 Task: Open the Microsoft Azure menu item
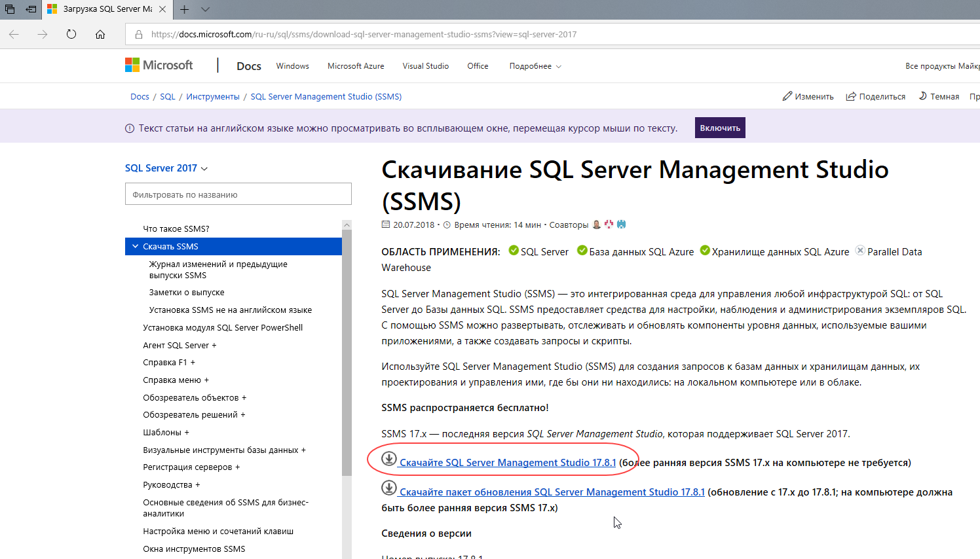356,66
